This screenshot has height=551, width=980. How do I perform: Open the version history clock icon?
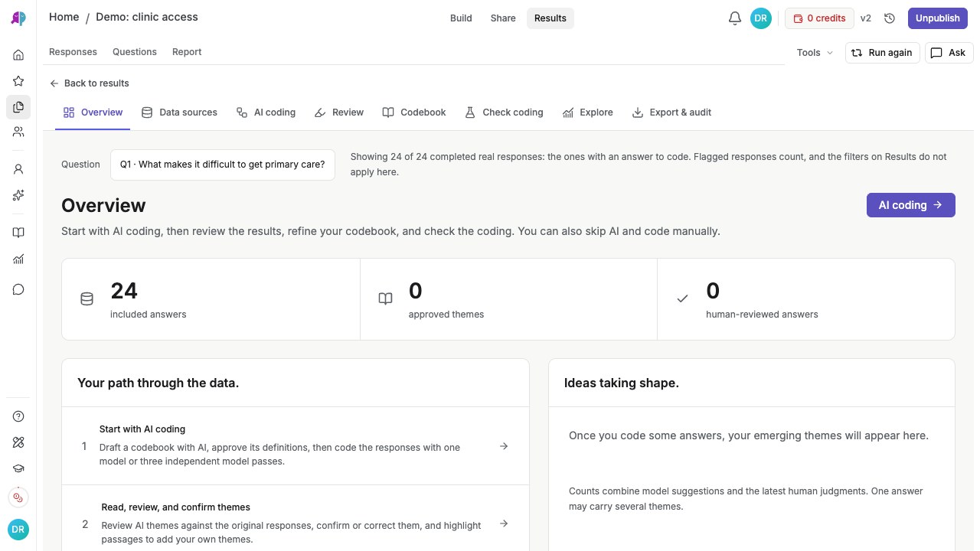(890, 18)
